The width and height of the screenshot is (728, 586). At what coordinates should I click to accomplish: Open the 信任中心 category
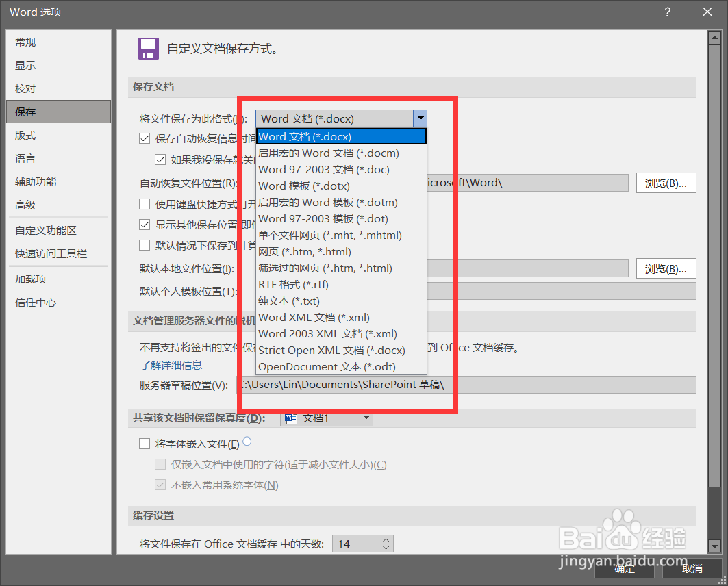point(58,303)
